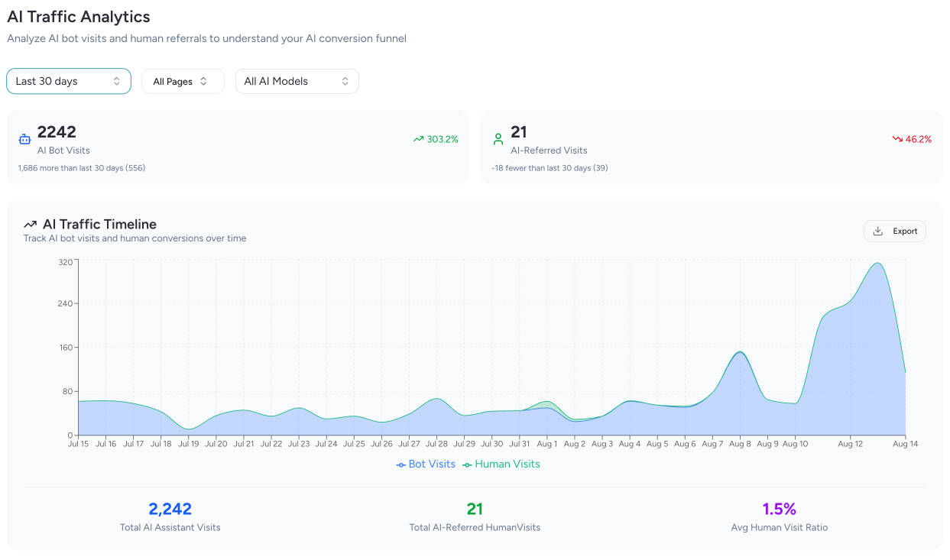Screen dimensions: 950x560
Task: Click the green upward trend arrow icon
Action: [x=418, y=139]
